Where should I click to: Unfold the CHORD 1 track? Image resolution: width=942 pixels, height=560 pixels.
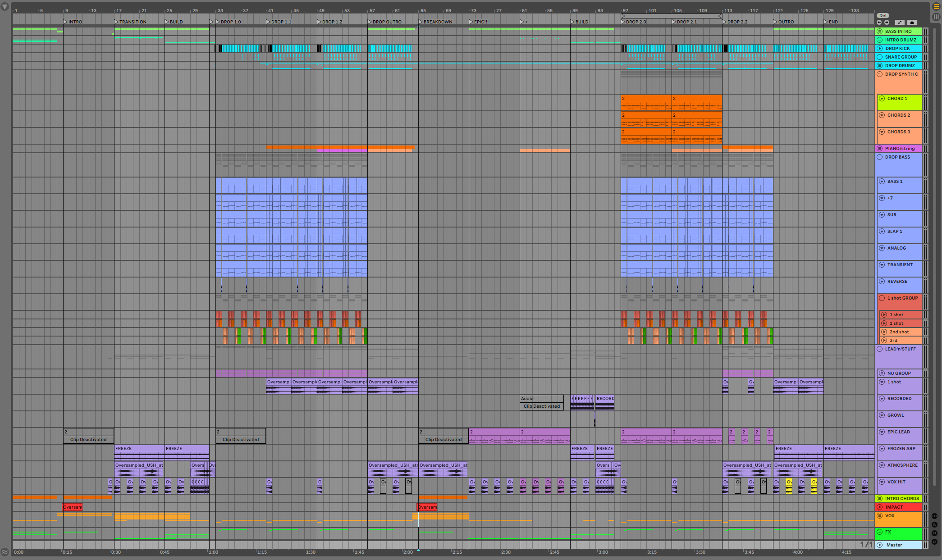(882, 99)
